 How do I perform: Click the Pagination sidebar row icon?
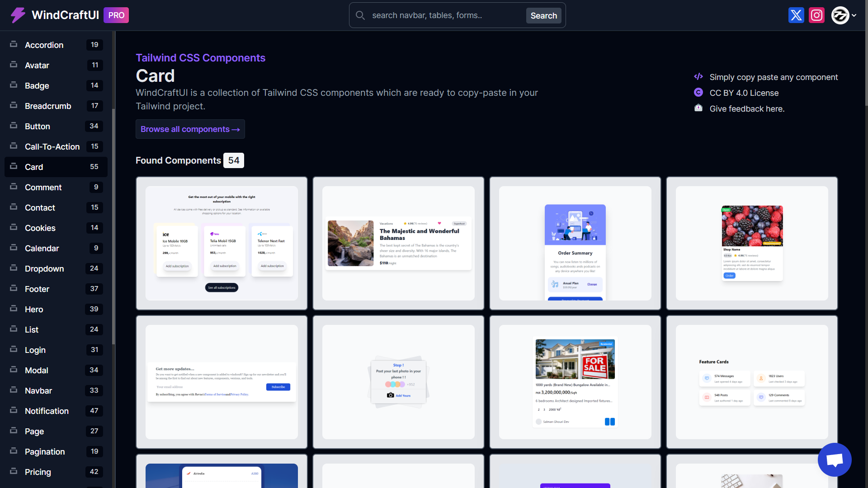14,451
